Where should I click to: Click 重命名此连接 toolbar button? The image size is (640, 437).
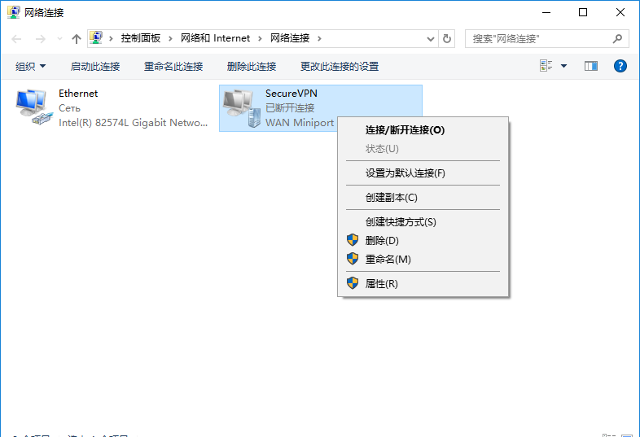[173, 66]
